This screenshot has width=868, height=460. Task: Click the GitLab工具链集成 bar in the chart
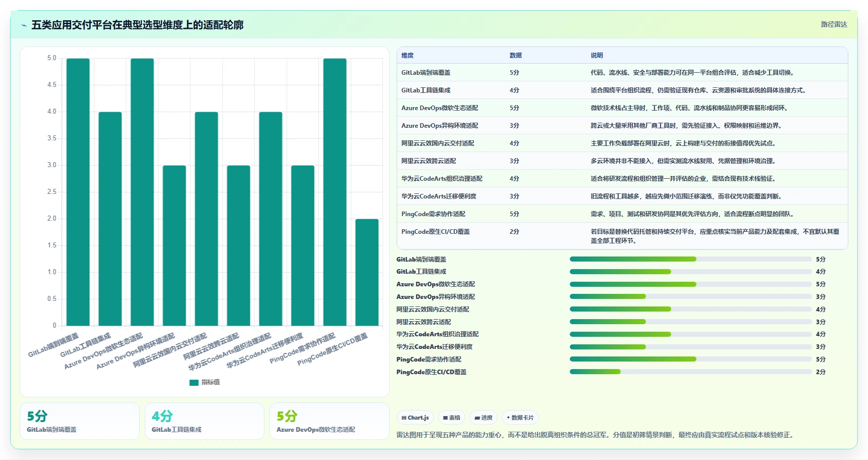coord(110,219)
